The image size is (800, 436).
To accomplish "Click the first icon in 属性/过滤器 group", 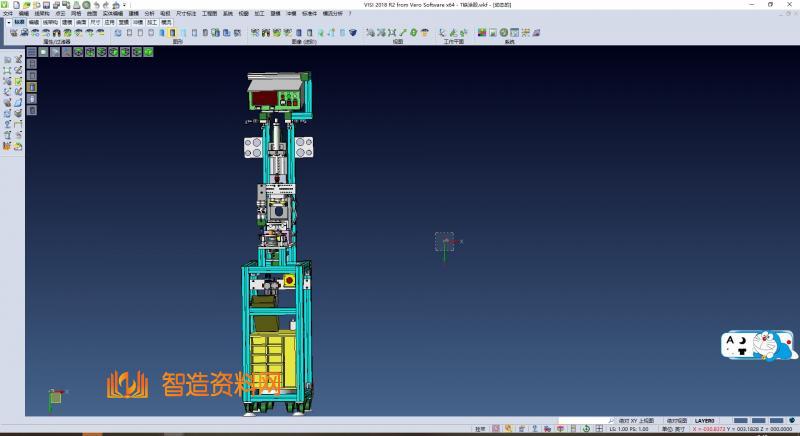I will tap(13, 33).
